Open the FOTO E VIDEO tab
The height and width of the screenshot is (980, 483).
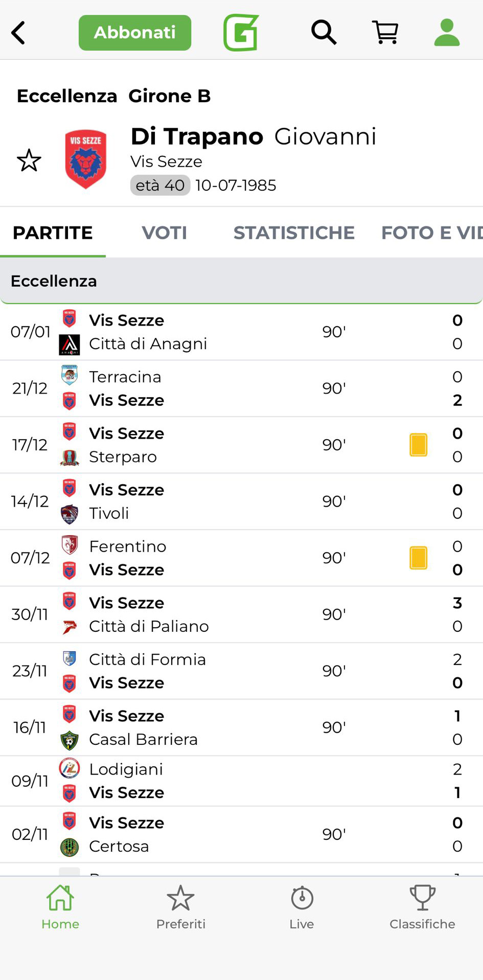coord(431,233)
